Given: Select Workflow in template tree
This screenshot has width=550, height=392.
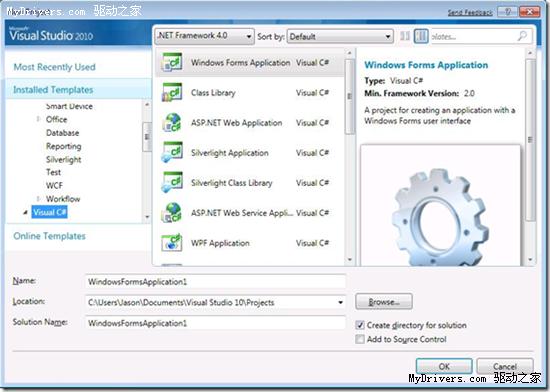Looking at the screenshot, I should point(63,199).
